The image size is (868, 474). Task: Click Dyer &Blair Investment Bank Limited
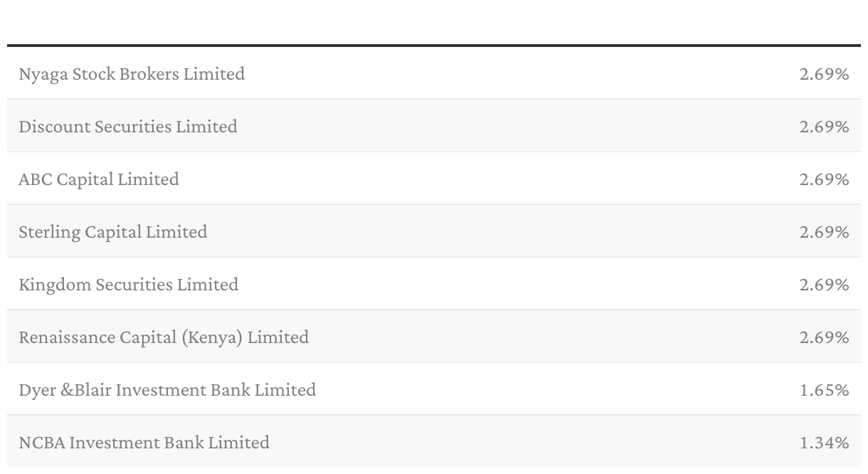click(x=167, y=390)
